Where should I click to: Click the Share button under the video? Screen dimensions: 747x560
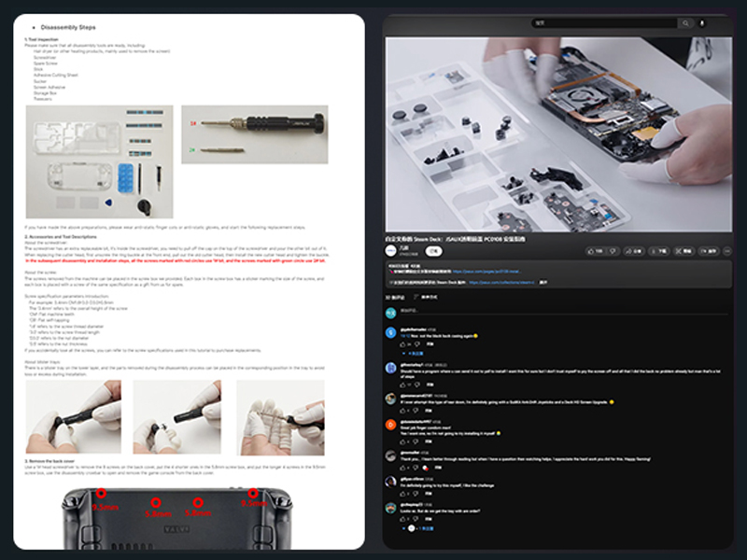tap(634, 251)
